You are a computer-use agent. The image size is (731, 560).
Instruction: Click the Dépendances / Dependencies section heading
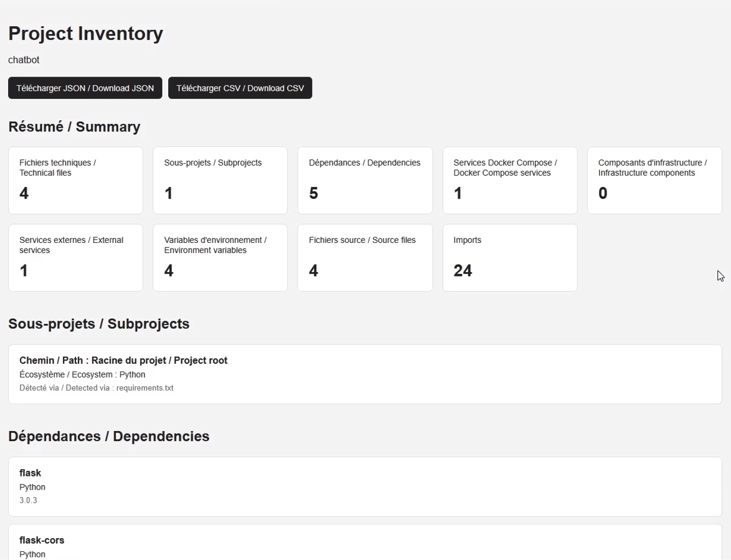tap(108, 437)
